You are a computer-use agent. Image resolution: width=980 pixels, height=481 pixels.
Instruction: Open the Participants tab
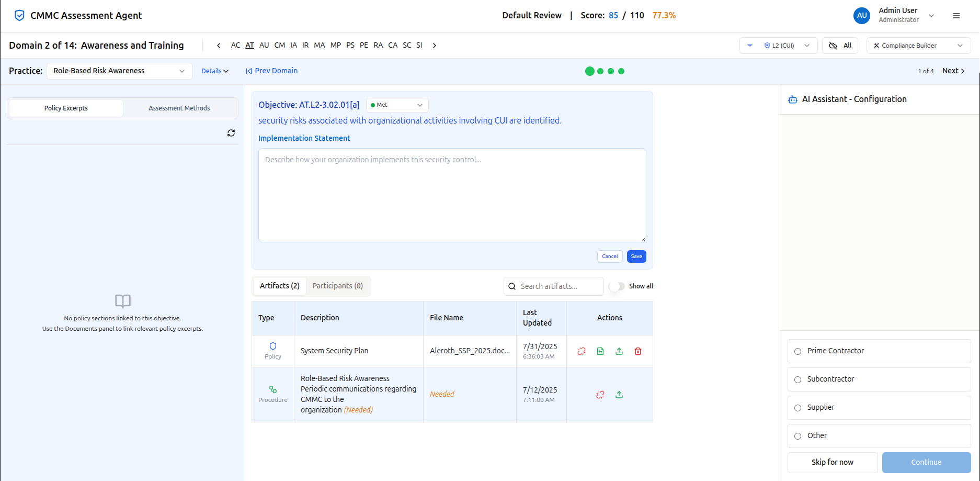coord(338,286)
